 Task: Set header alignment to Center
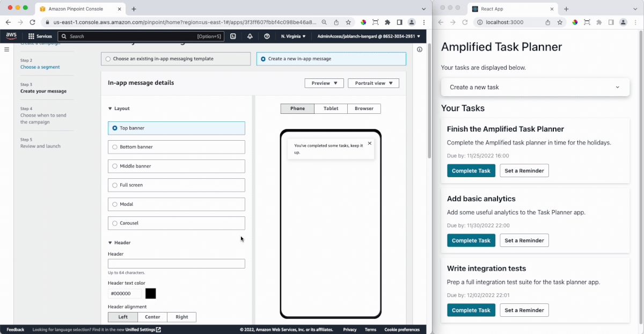[152, 317]
